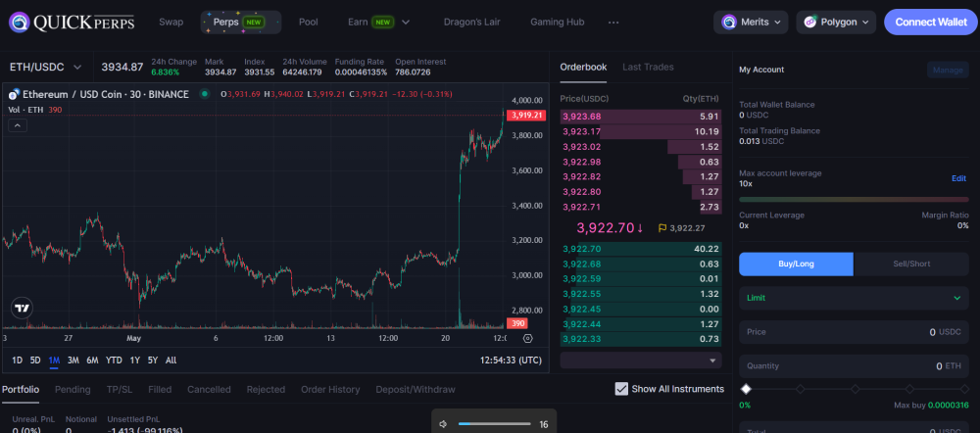This screenshot has width=980, height=433.
Task: Select the Buy/Long side
Action: [x=796, y=264]
